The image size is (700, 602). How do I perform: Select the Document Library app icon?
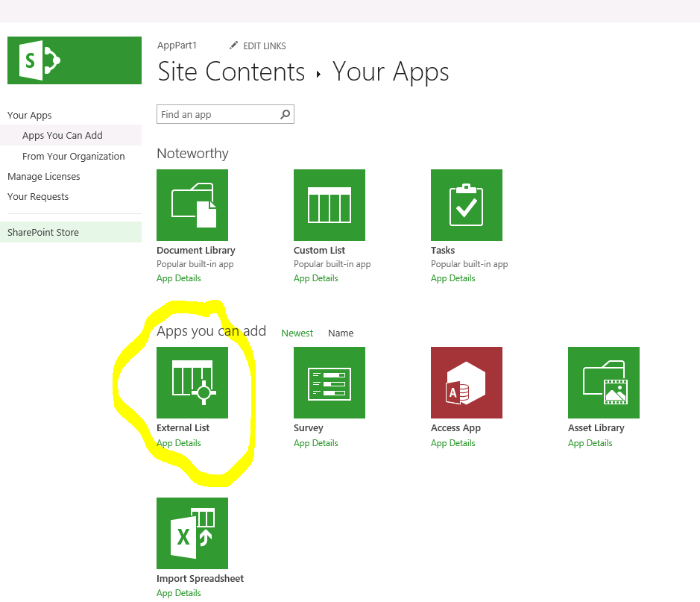tap(192, 204)
